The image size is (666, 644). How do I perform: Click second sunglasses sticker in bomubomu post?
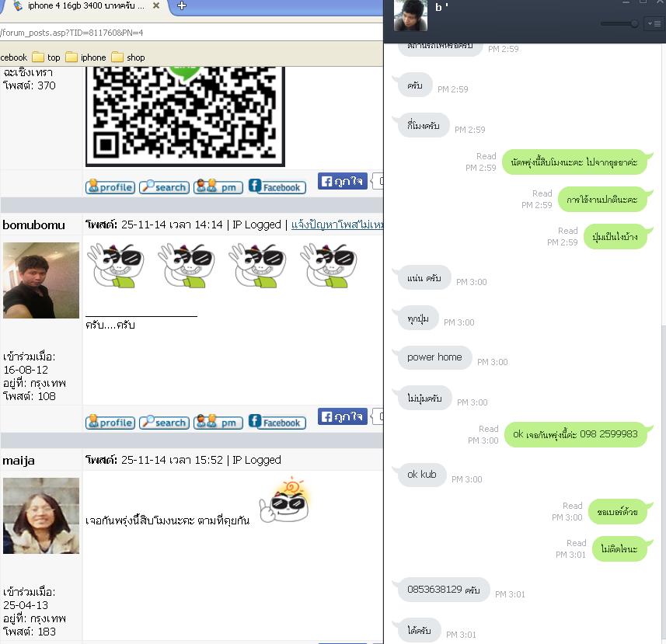[x=187, y=266]
